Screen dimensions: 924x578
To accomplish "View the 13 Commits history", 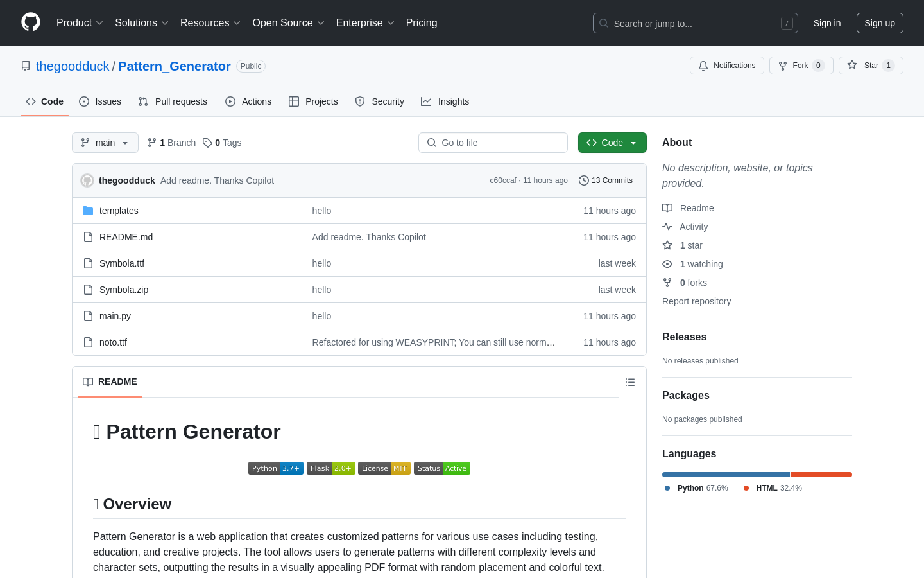I will [x=606, y=180].
